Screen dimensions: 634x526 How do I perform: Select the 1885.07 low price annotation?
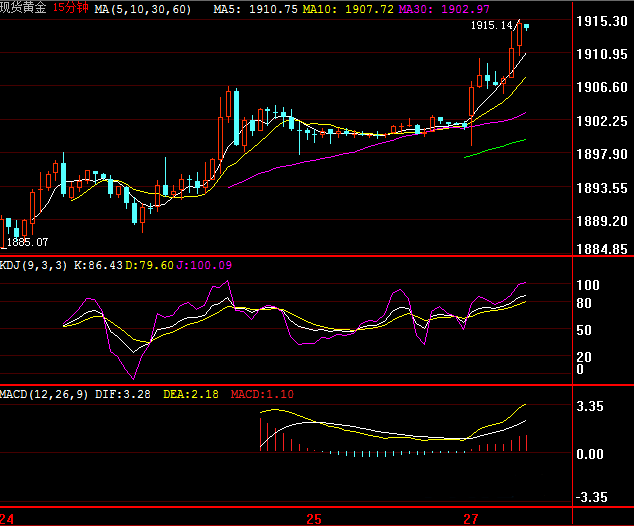[x=28, y=242]
